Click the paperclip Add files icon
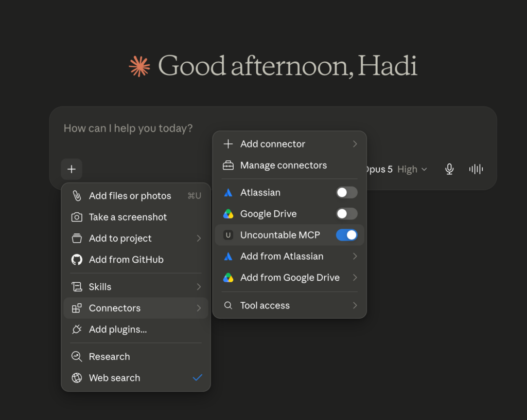The height and width of the screenshot is (420, 527). pos(77,196)
